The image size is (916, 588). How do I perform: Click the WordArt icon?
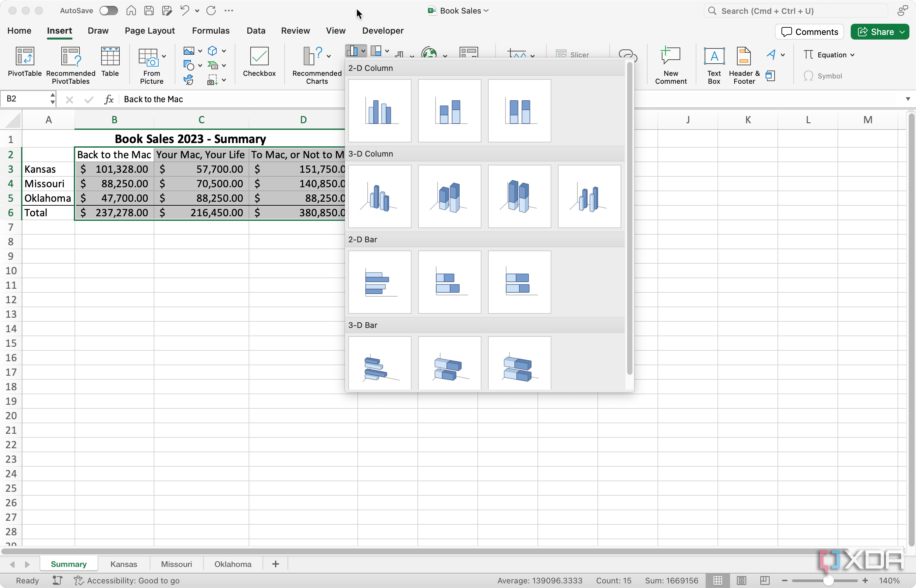click(x=771, y=55)
